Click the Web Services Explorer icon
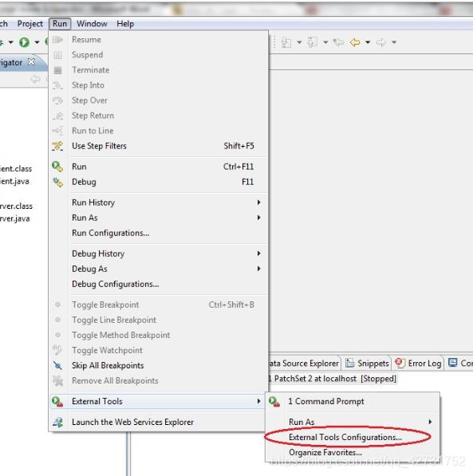The width and height of the screenshot is (473, 476). tap(57, 422)
